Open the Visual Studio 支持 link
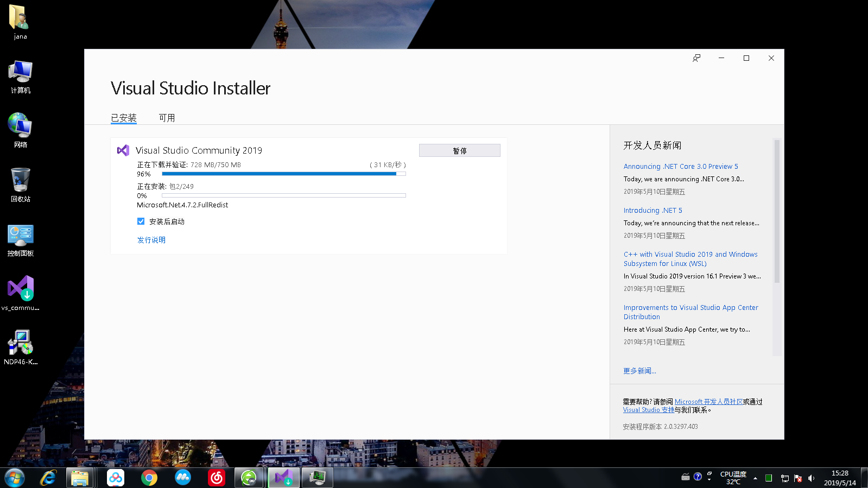 [649, 410]
